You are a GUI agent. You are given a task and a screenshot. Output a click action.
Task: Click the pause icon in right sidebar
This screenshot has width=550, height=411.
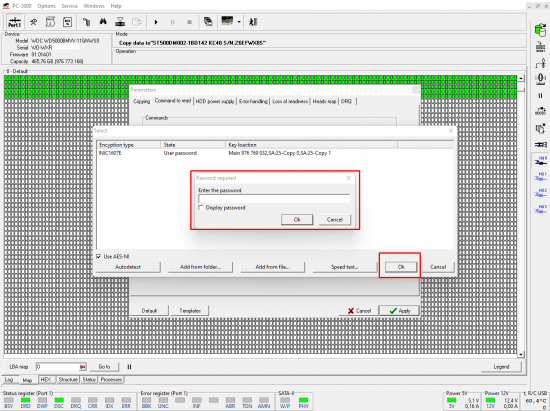click(540, 95)
